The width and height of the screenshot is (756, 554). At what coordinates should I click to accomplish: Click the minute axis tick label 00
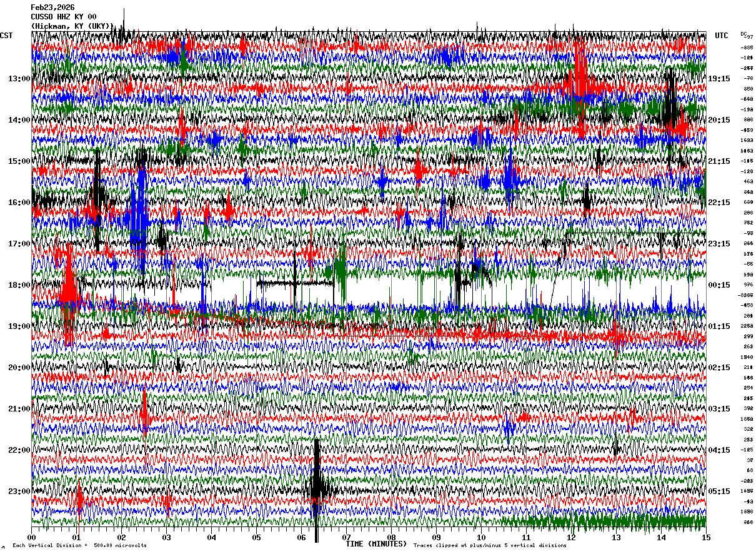click(x=31, y=538)
